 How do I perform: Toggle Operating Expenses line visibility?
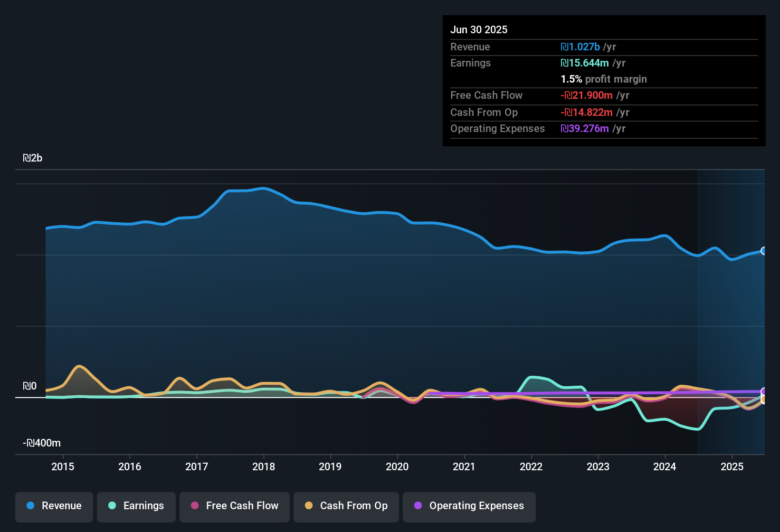coord(469,506)
